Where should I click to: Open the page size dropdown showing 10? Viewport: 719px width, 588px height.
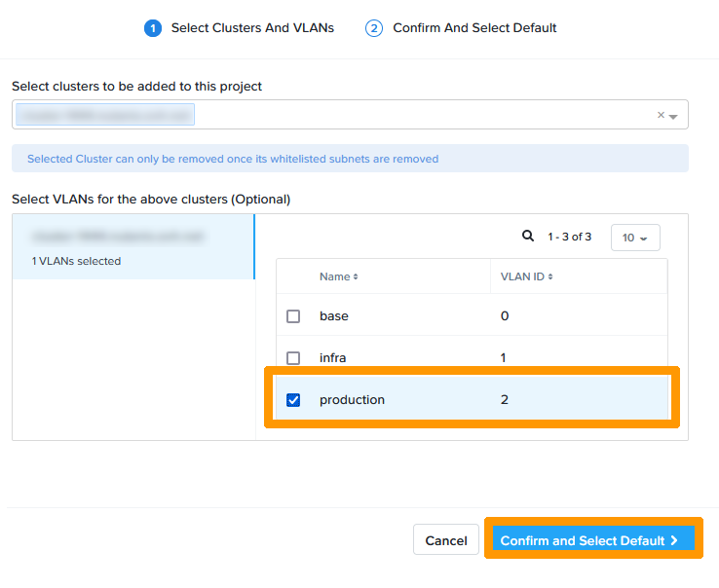(634, 238)
